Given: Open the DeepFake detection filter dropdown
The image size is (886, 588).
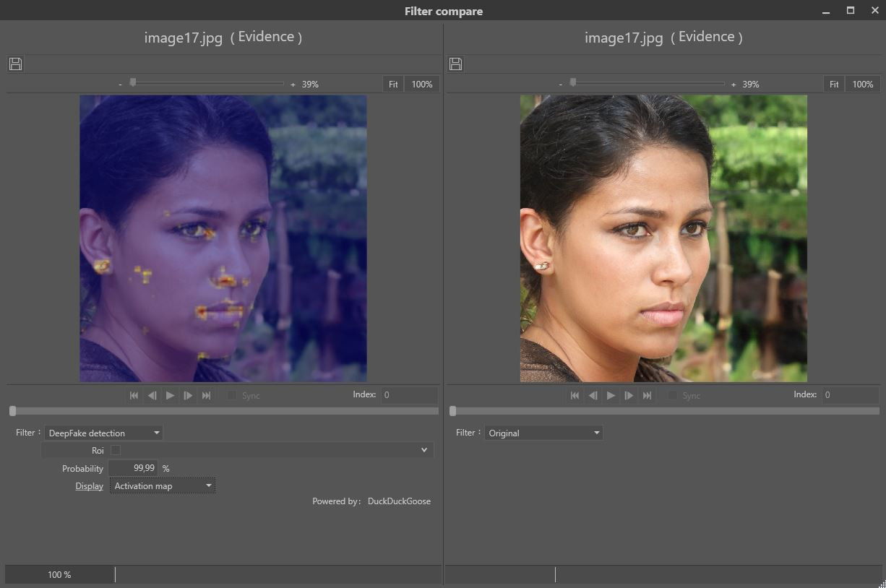Looking at the screenshot, I should tap(103, 433).
